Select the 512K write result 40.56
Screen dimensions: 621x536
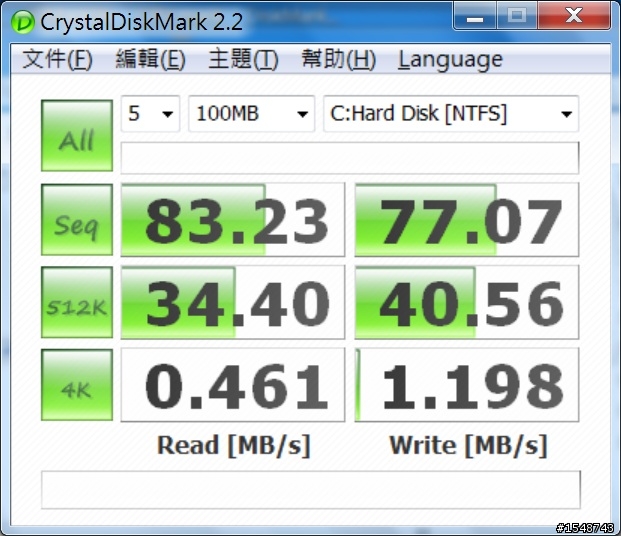(467, 302)
